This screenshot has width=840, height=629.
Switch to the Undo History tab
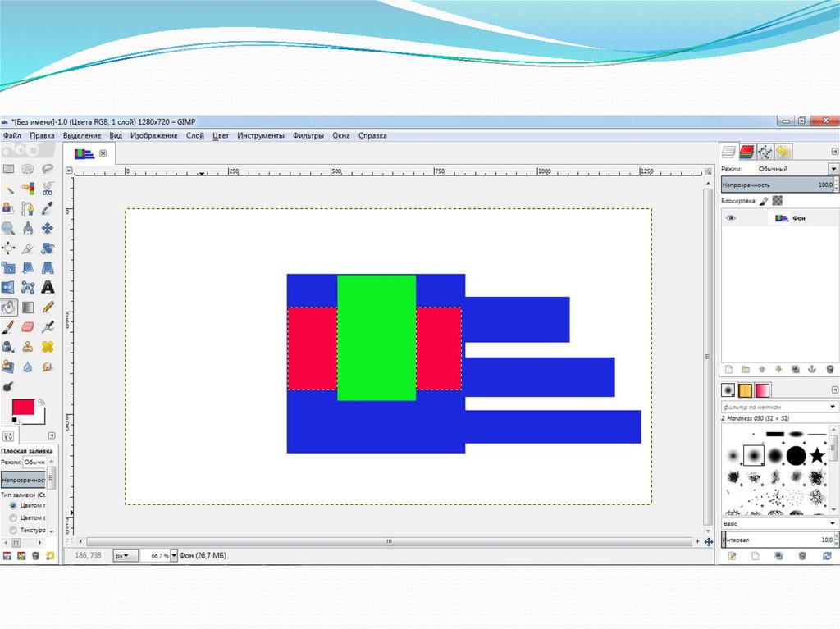[x=783, y=153]
